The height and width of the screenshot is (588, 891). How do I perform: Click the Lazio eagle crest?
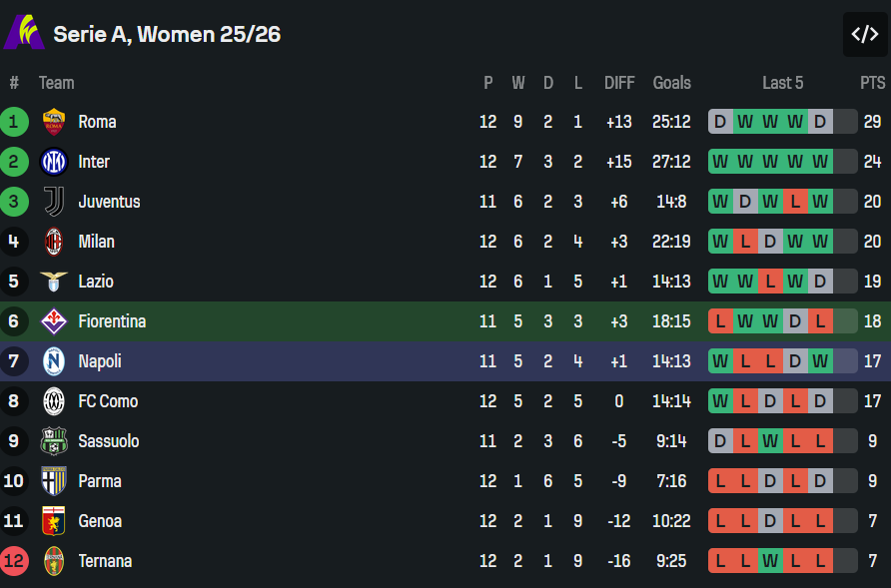pyautogui.click(x=54, y=282)
